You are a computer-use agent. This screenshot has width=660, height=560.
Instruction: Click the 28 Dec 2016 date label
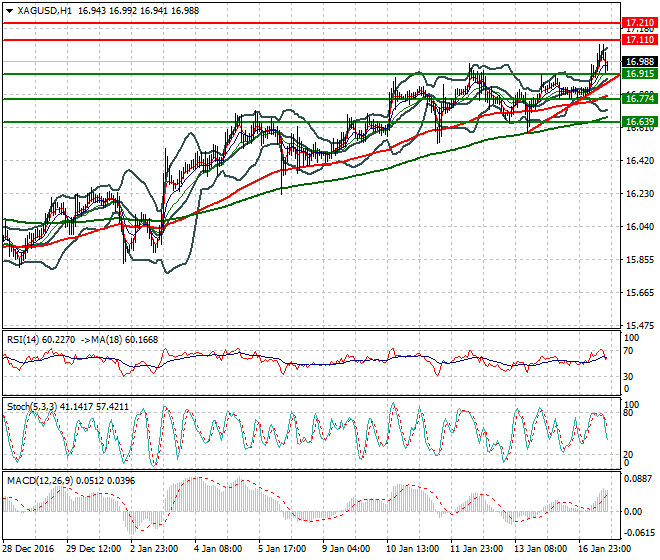pyautogui.click(x=28, y=549)
